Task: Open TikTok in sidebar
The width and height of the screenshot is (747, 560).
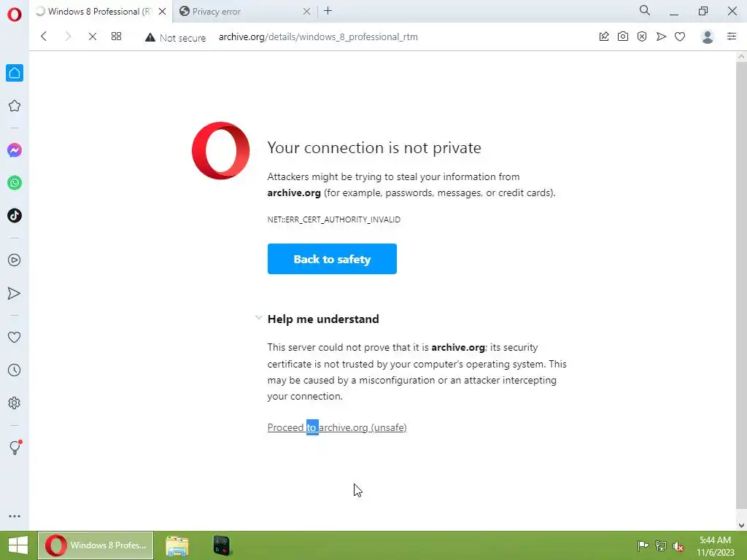Action: pos(15,216)
